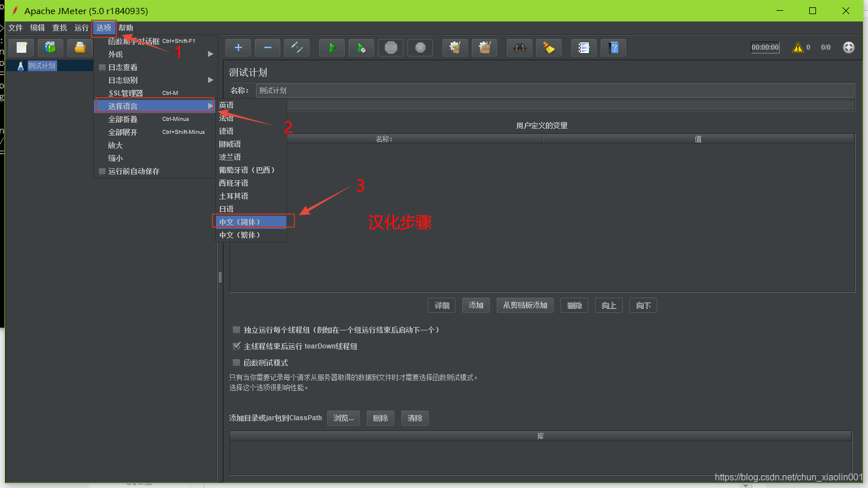Open the Templates toolbar icon
Viewport: 868px width, 488px height.
point(50,47)
